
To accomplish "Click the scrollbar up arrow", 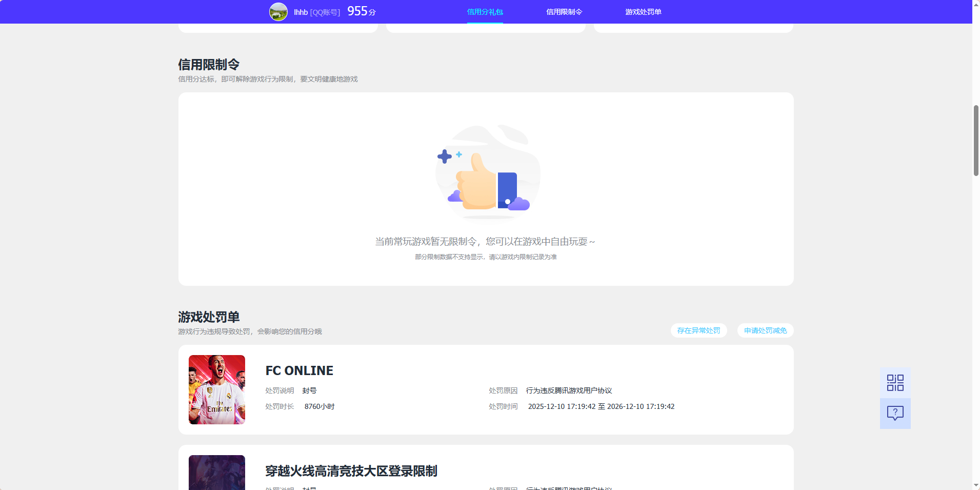I will coord(976,4).
